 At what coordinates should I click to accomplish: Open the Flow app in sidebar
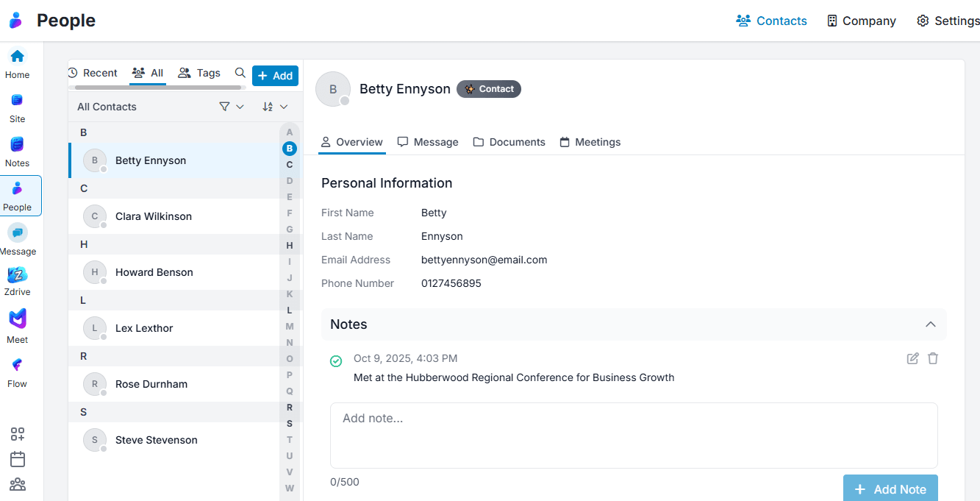[17, 365]
